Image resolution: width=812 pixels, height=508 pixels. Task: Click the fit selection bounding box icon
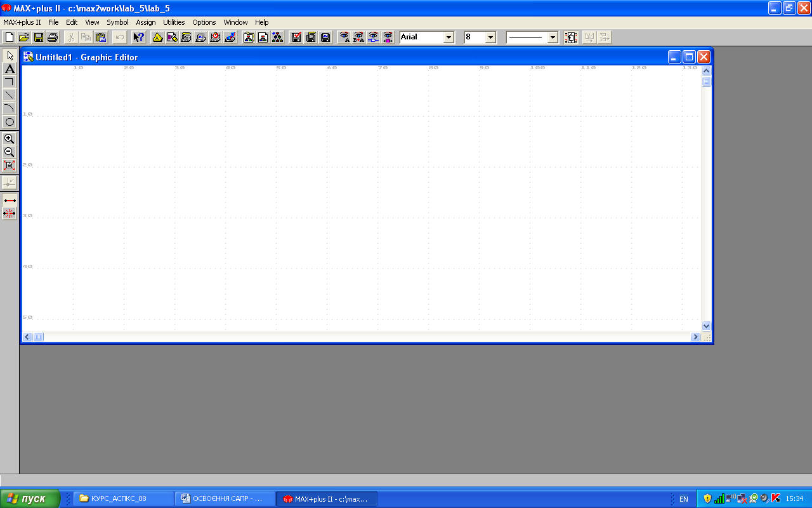(x=571, y=37)
